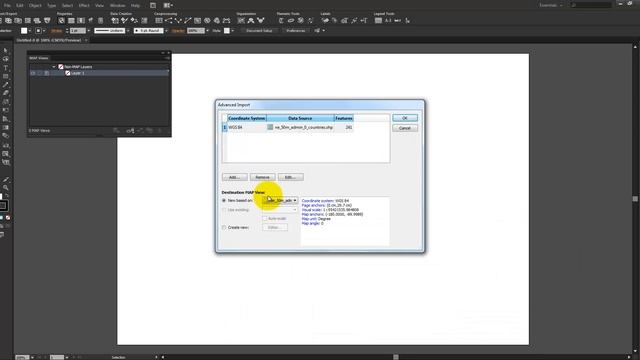Image resolution: width=640 pixels, height=360 pixels.
Task: Select the Selection arrow tool
Action: point(5,51)
